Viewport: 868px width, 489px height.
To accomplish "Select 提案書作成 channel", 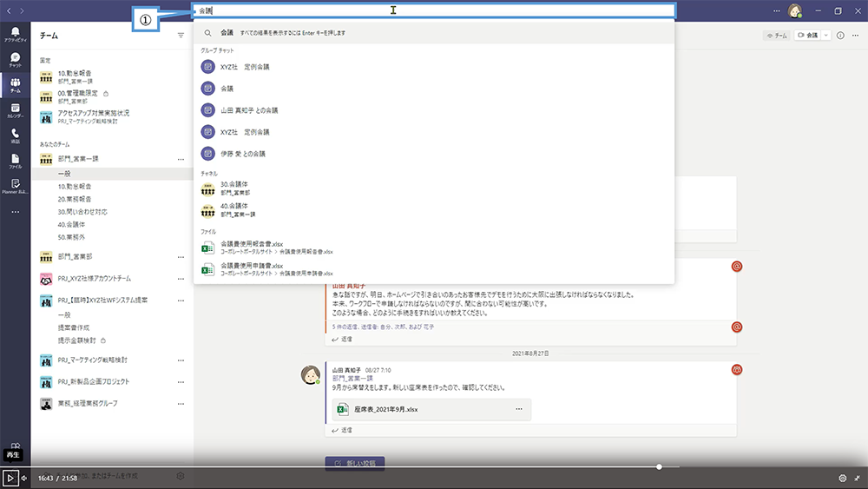I will tap(74, 327).
